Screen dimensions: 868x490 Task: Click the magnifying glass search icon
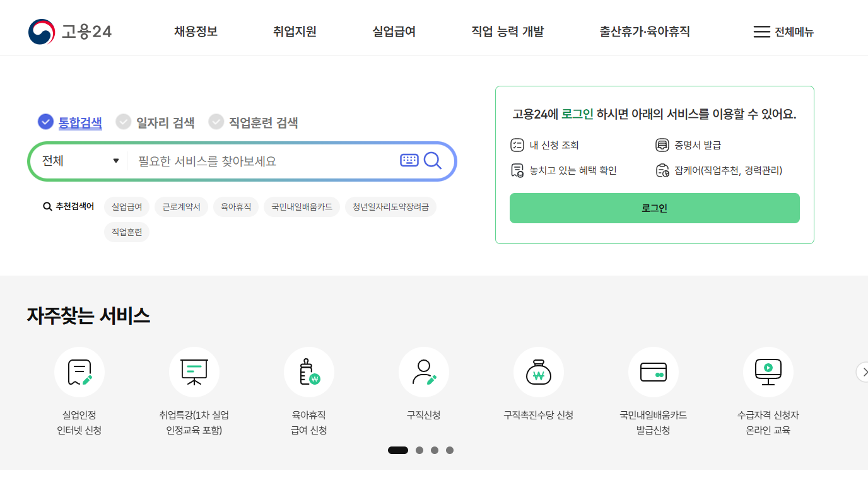click(433, 161)
